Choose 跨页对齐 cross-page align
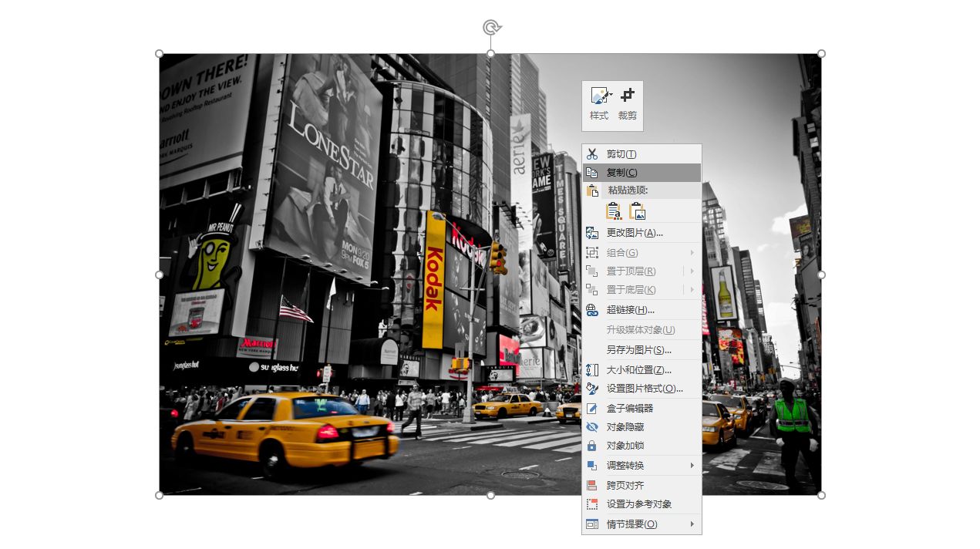 pyautogui.click(x=642, y=486)
